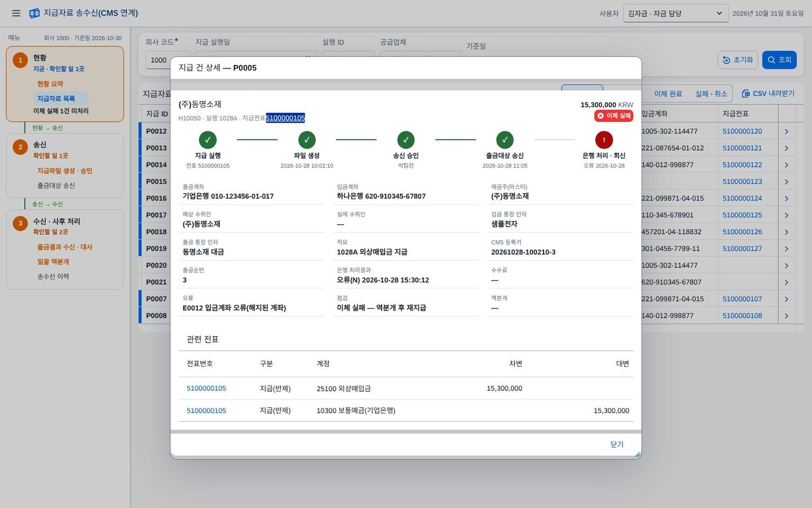Click step 1 현황 circle in sidebar
Screen dimensions: 812x508
[20, 60]
